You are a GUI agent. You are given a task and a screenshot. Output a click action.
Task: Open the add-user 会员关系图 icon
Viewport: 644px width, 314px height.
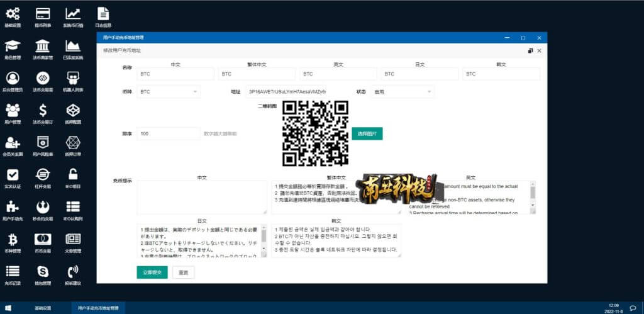point(13,142)
